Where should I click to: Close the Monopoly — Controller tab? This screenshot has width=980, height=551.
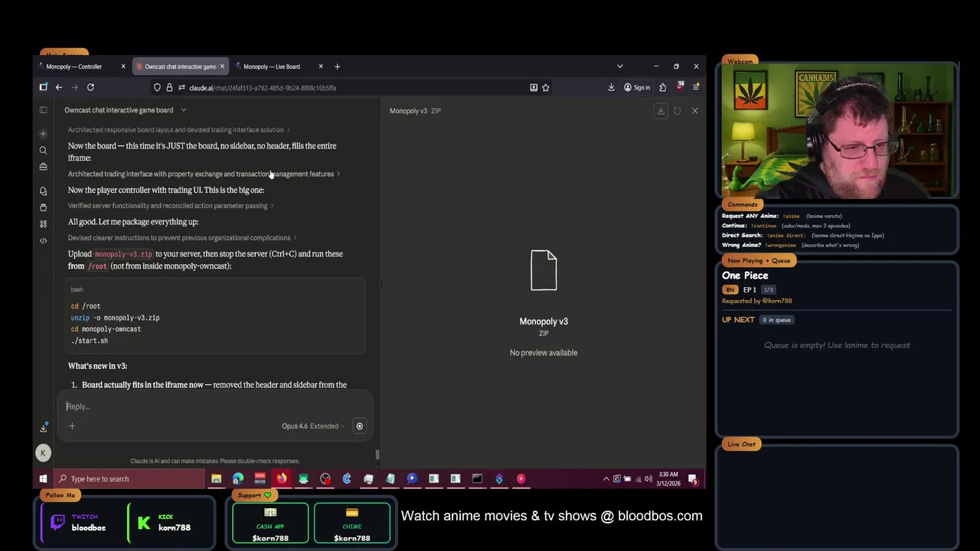(122, 67)
